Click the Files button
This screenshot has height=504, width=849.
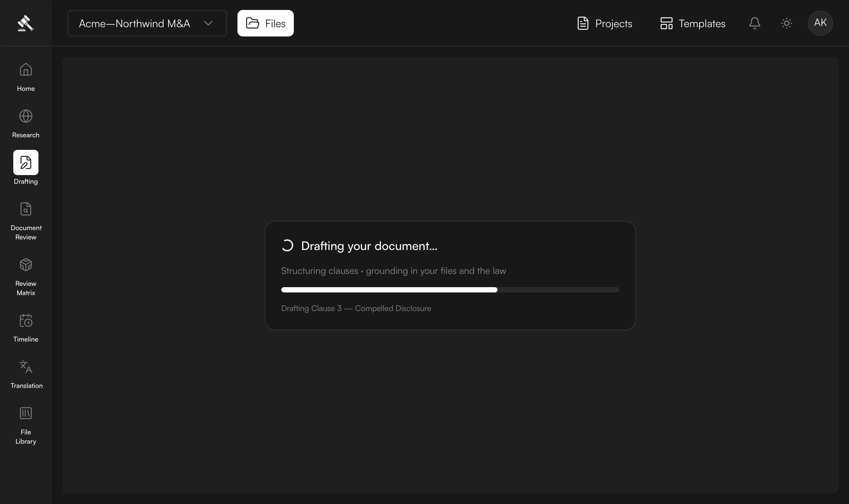[x=266, y=23]
